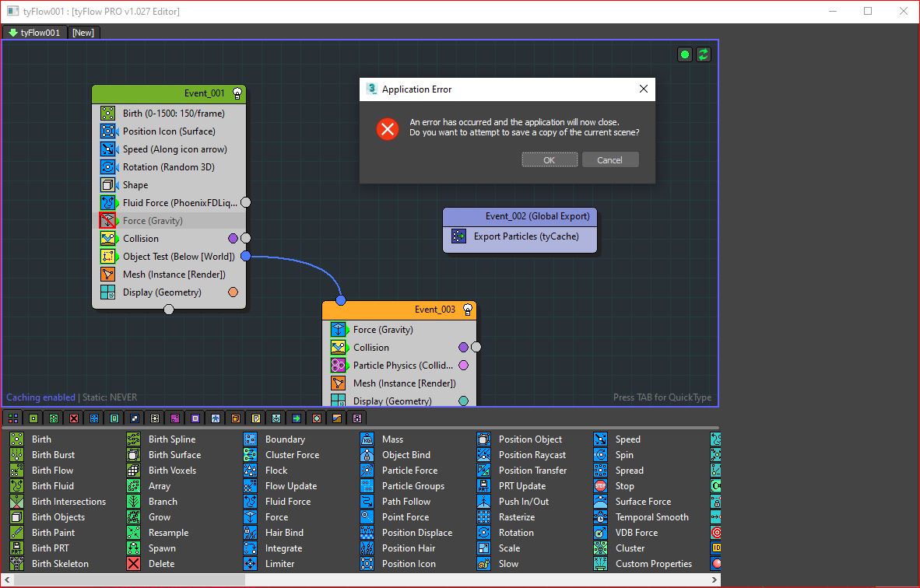Pick the VDB Force operator
The width and height of the screenshot is (920, 588).
pos(626,532)
